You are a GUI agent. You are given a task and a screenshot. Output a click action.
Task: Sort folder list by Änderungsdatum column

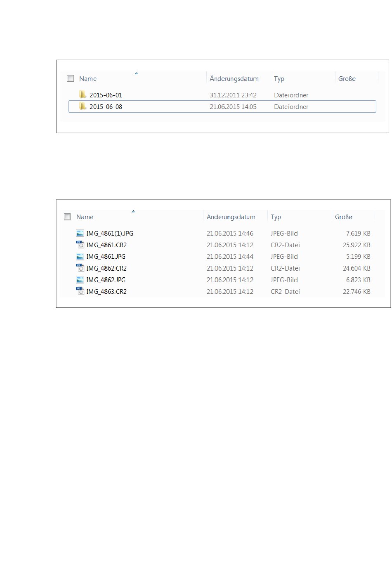(234, 78)
